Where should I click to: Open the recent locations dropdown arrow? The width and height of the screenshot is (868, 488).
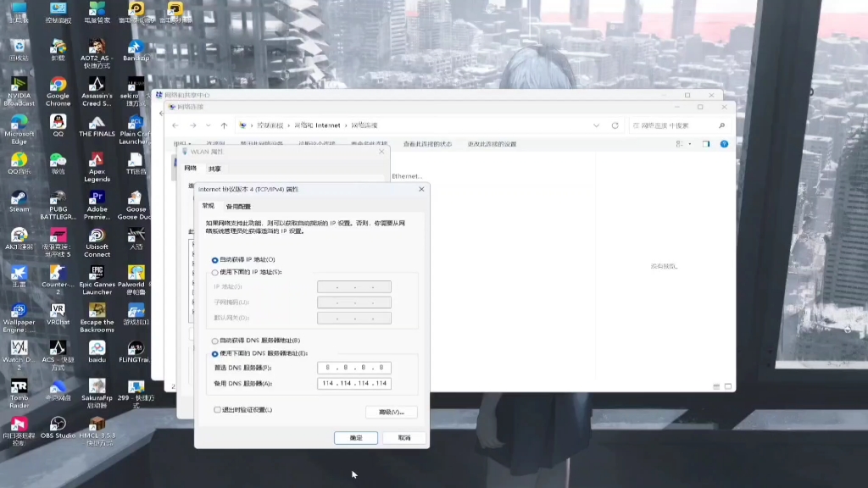(x=209, y=125)
